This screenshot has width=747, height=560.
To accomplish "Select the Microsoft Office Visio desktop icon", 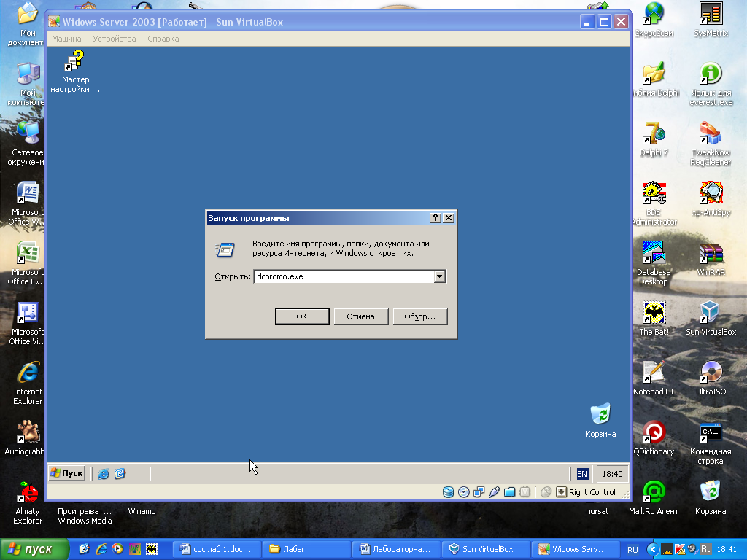I will click(26, 323).
